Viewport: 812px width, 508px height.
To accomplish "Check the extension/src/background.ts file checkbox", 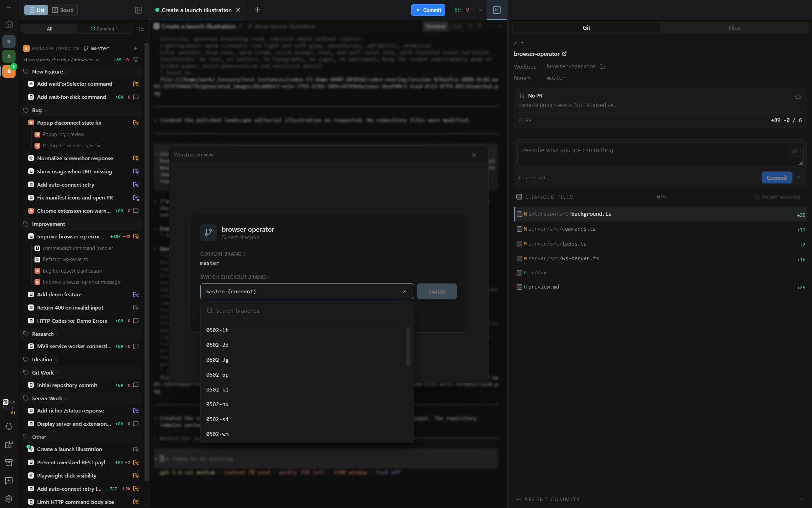I will pos(519,214).
